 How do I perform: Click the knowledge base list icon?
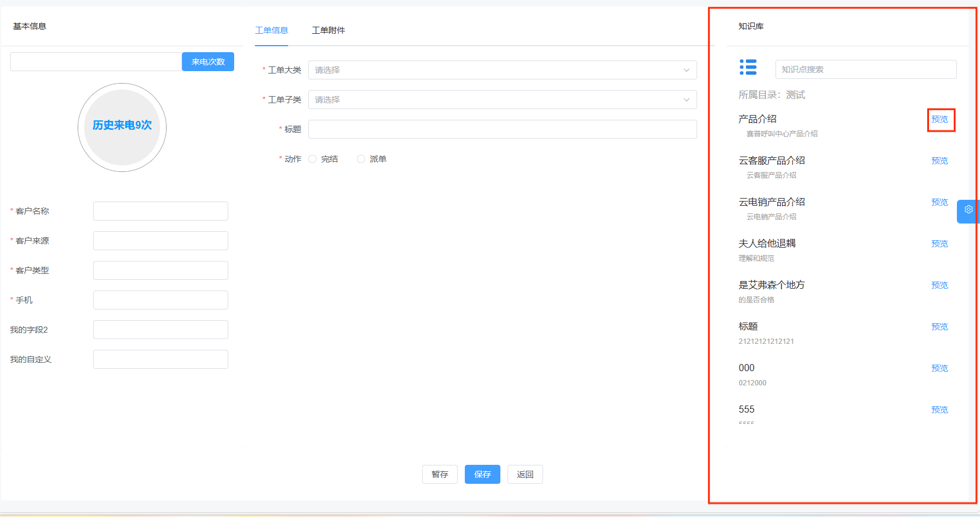748,67
